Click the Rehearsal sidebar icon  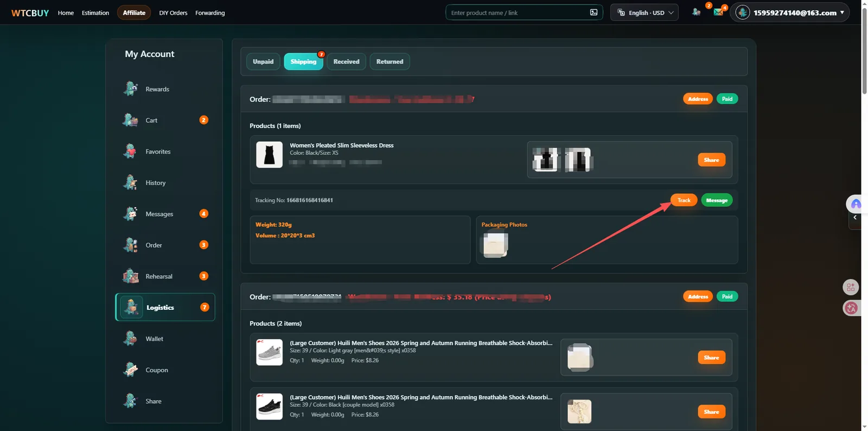point(130,276)
